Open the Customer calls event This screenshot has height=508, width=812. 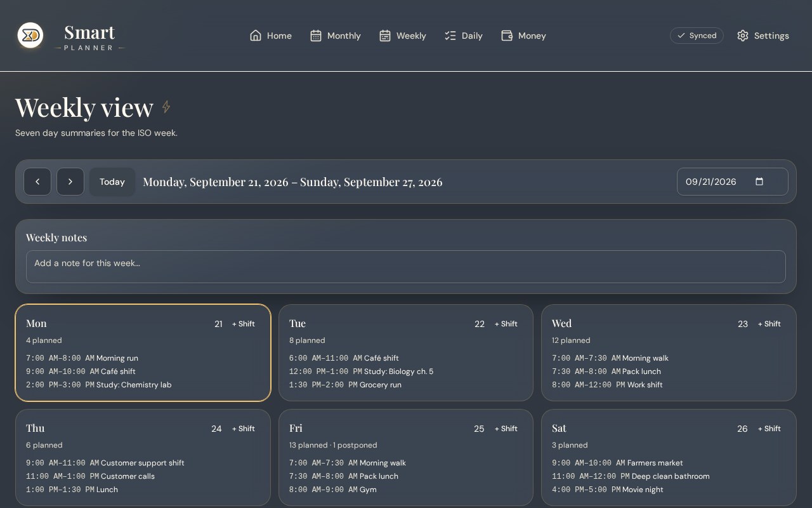(90, 476)
